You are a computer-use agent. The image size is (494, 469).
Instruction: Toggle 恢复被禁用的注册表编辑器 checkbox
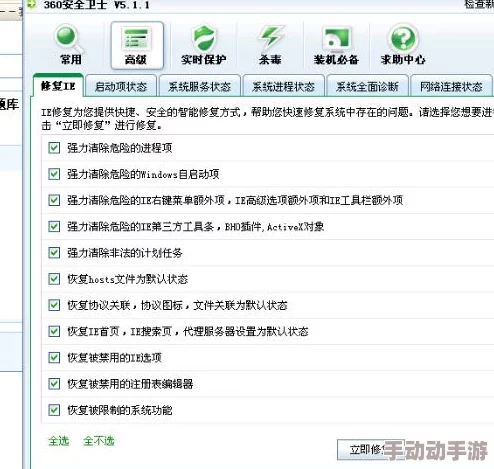(54, 384)
